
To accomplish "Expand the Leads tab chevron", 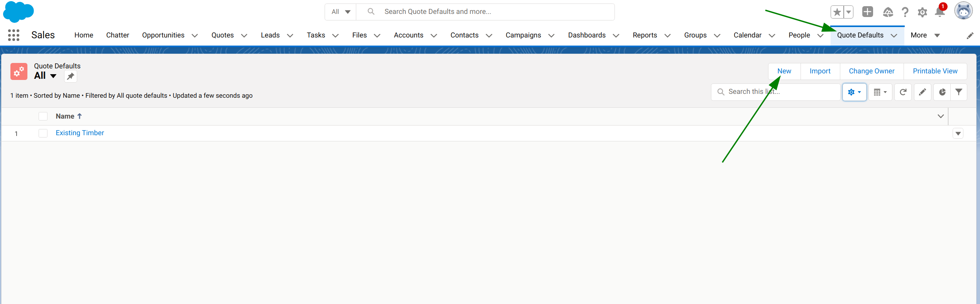I will [x=290, y=36].
